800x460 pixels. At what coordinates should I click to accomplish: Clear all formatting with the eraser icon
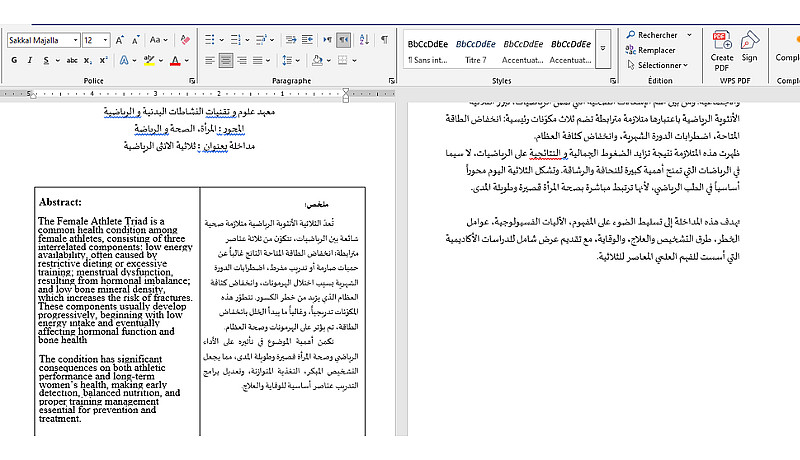tap(185, 40)
